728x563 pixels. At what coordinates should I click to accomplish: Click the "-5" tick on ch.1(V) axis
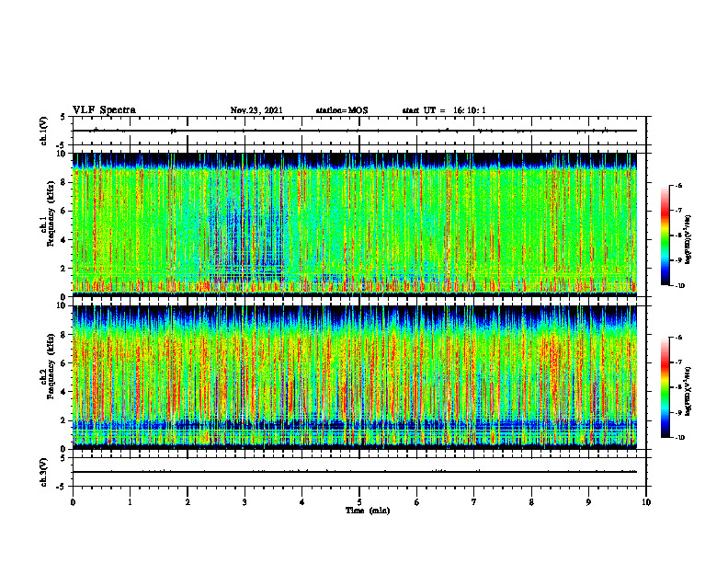pos(62,145)
